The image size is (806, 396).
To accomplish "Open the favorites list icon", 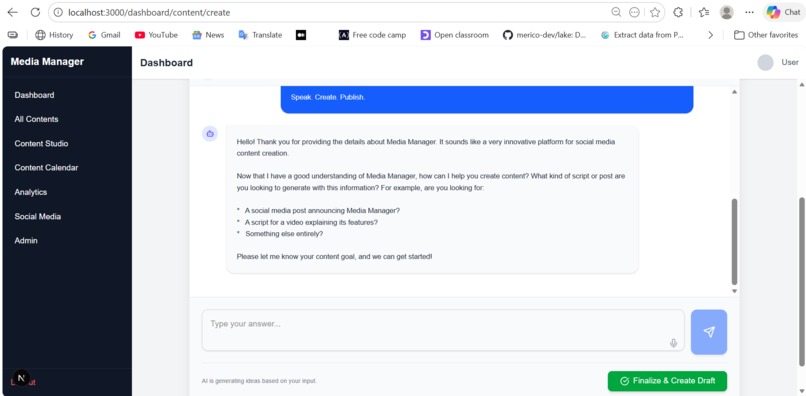I will [704, 12].
